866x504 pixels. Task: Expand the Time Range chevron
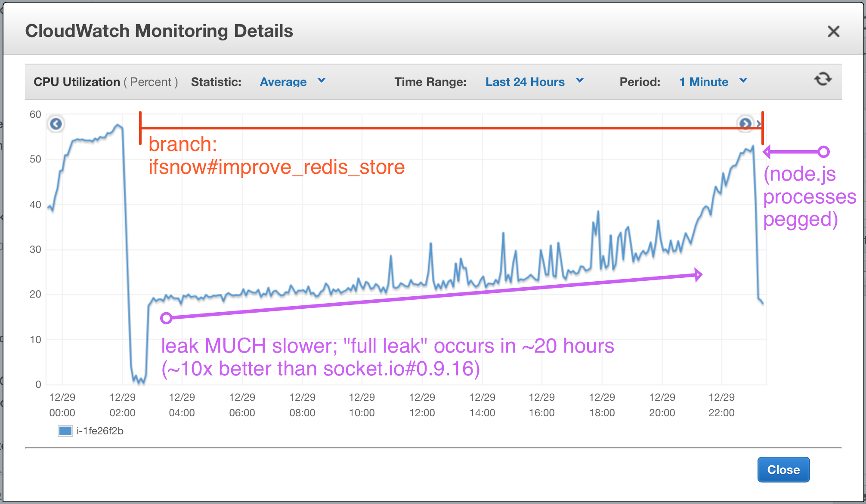coord(580,80)
